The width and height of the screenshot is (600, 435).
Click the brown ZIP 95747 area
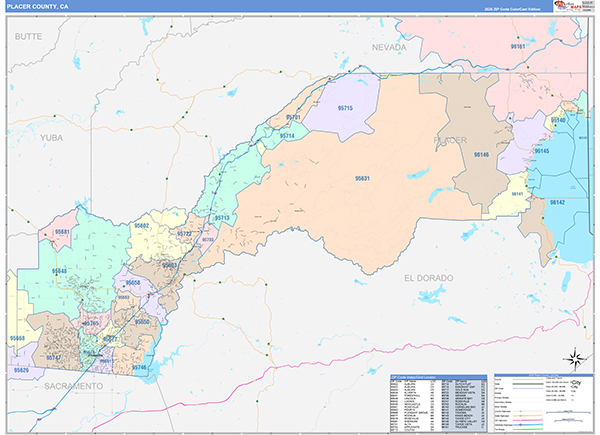(x=54, y=356)
